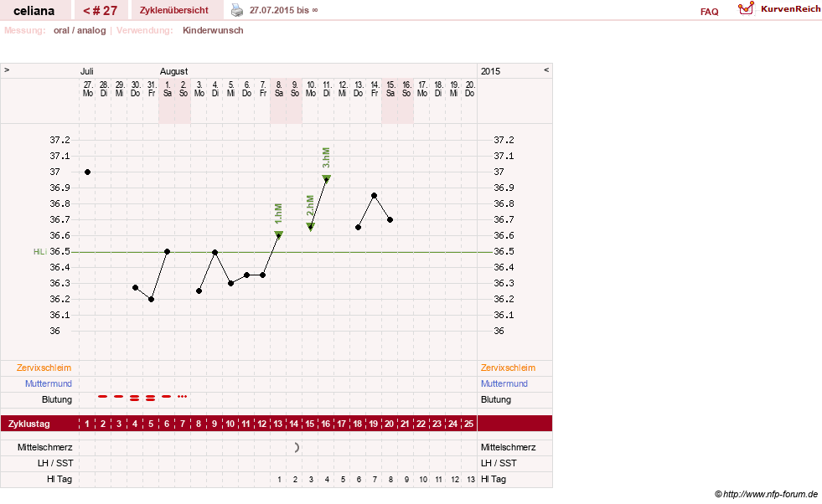Click the 3.hM green triangle marker

(327, 178)
